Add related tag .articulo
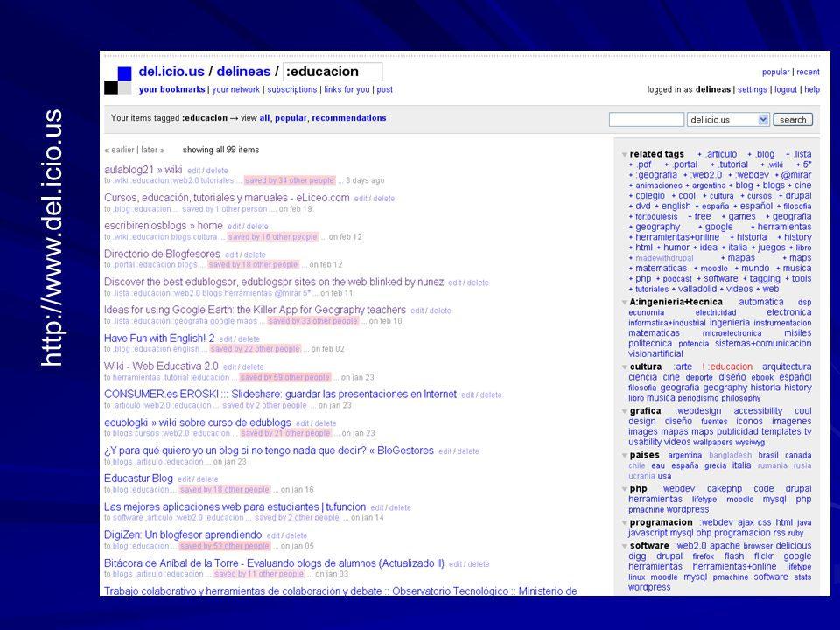The image size is (840, 630). click(x=720, y=154)
